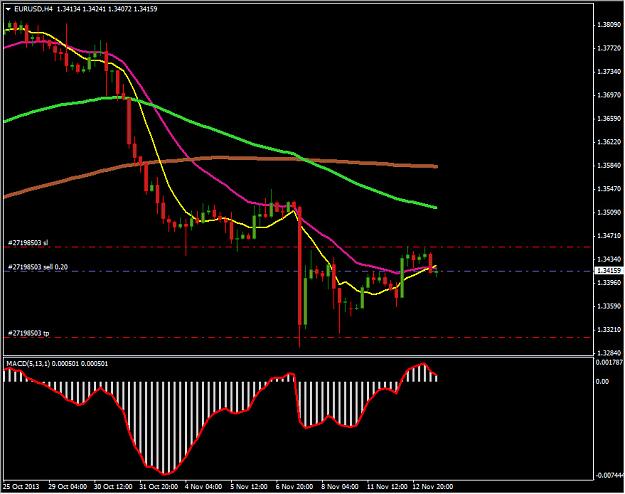Image resolution: width=625 pixels, height=494 pixels.
Task: Click price axis value 1.33590
Action: click(609, 306)
